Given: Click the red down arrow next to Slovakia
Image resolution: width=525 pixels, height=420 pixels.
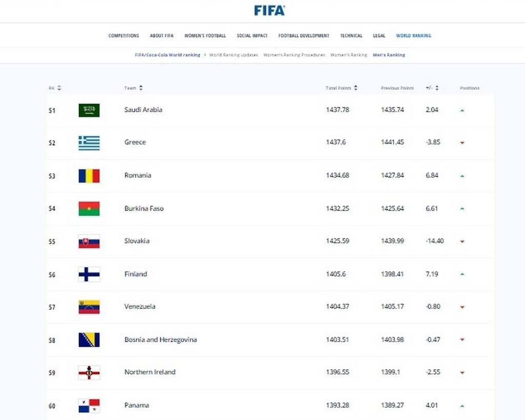Looking at the screenshot, I should 463,242.
